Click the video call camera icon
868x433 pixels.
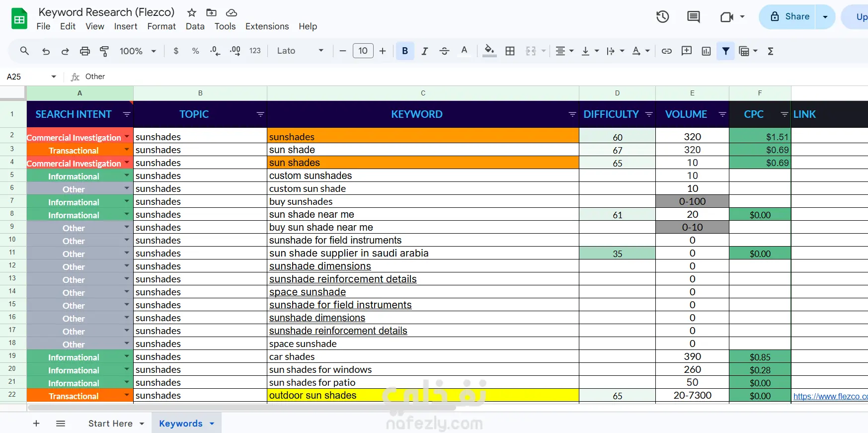click(727, 17)
